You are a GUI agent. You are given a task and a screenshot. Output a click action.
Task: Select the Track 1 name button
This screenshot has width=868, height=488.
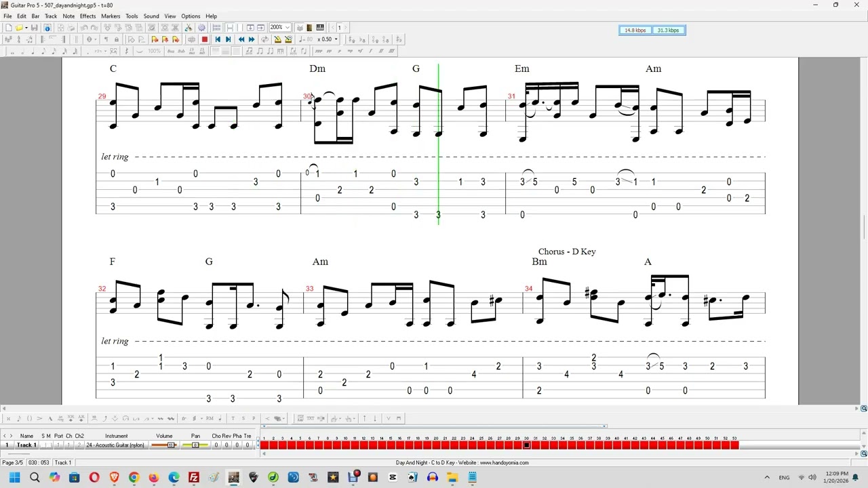tap(26, 445)
